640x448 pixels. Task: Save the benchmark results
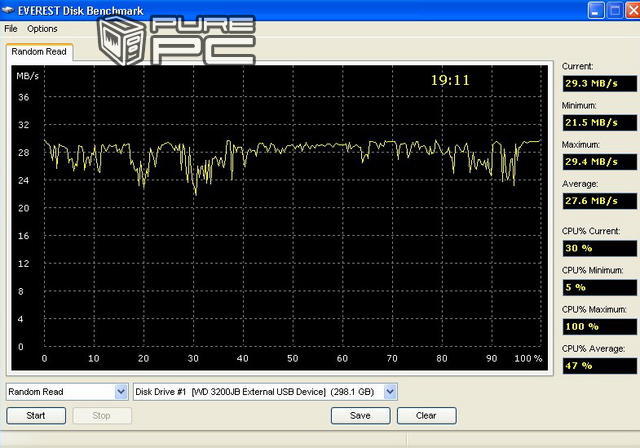point(360,415)
